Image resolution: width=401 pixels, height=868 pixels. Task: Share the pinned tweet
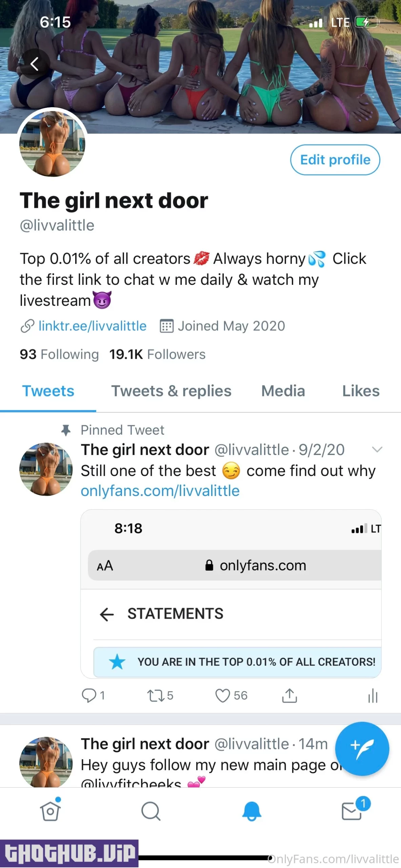pos(289,695)
